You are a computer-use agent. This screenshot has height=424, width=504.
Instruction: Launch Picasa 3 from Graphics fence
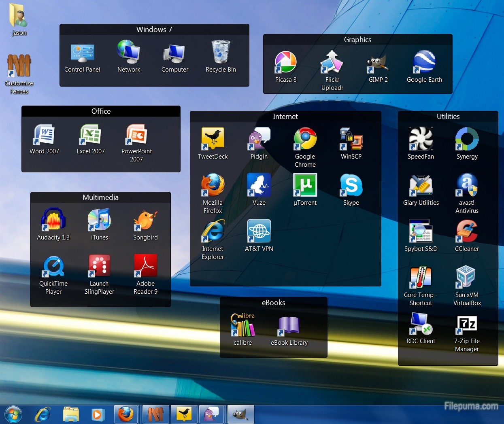click(286, 67)
